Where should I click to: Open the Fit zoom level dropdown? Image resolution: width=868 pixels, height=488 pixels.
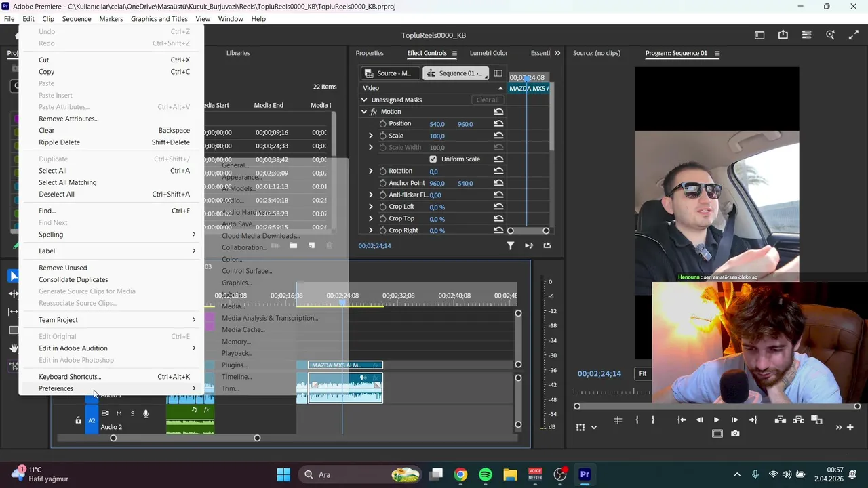pyautogui.click(x=643, y=373)
